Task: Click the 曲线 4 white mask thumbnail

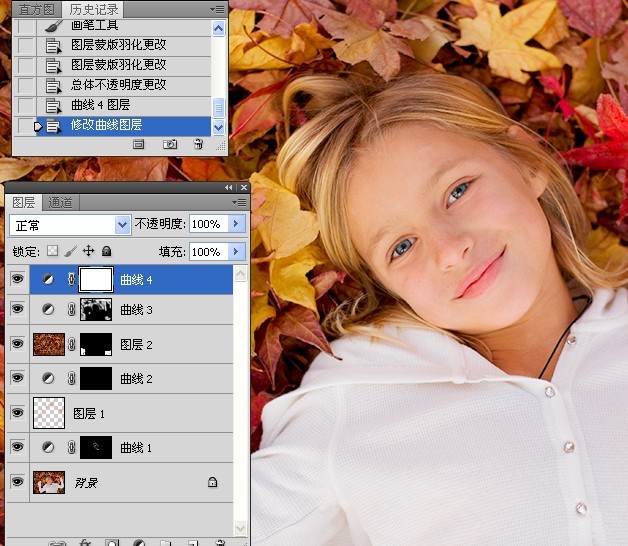Action: [96, 279]
